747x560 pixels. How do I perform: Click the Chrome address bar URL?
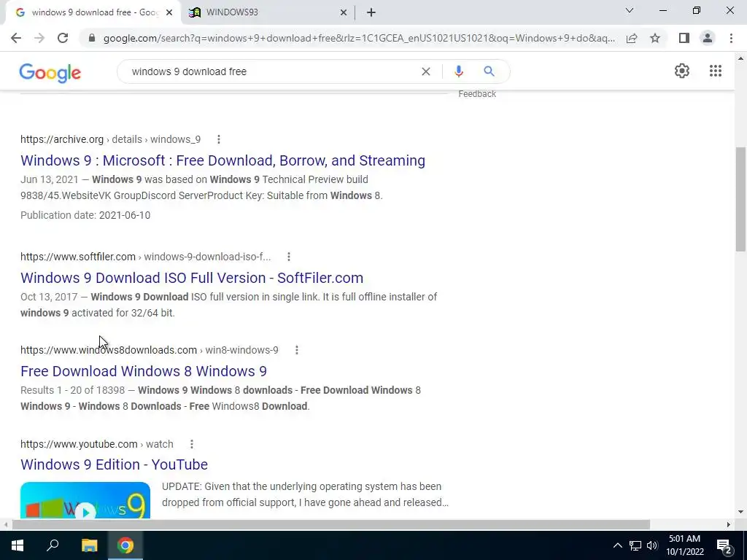359,38
